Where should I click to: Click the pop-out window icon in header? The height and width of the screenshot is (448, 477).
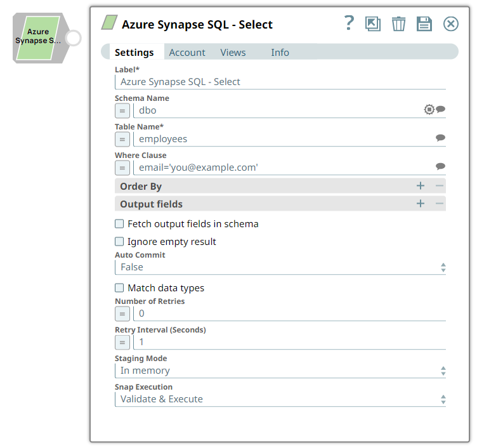(373, 23)
